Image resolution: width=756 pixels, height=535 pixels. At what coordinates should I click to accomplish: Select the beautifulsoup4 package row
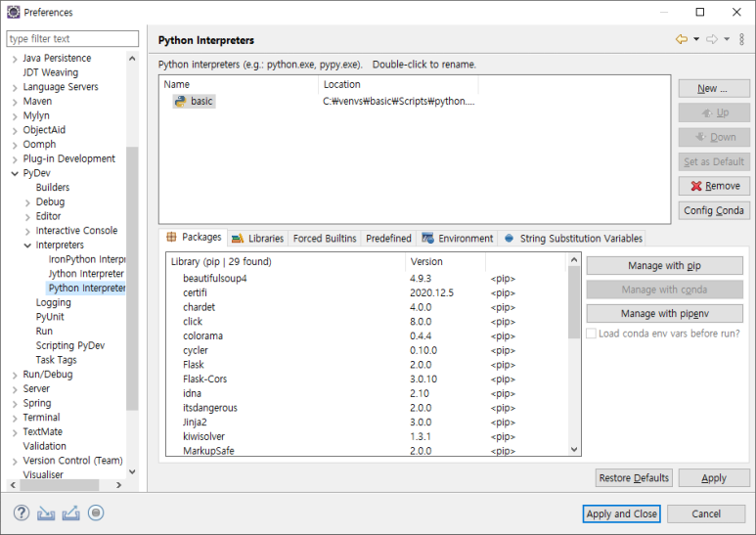tap(367, 279)
